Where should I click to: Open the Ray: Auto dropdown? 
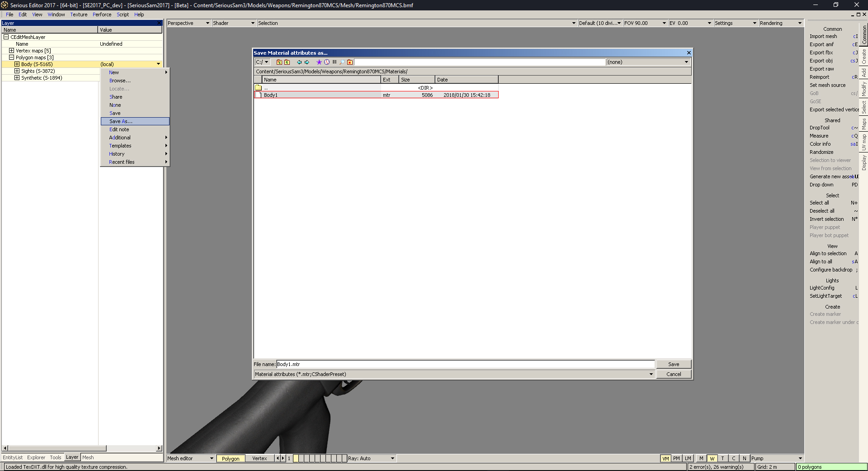(x=372, y=458)
